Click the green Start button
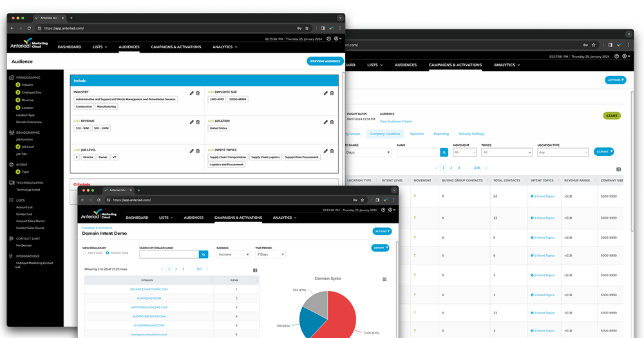Screen dimensions: 644x338 point(612,116)
